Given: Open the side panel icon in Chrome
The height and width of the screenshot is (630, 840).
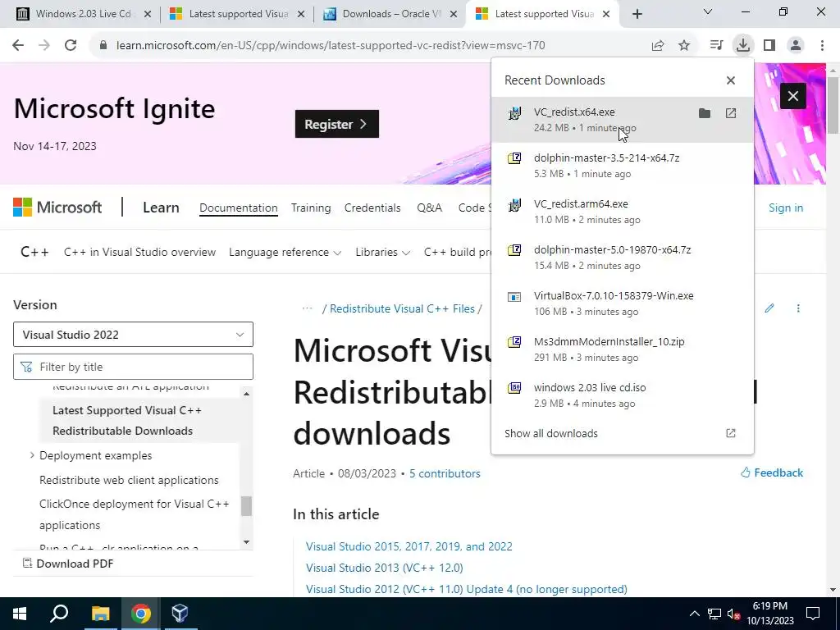Looking at the screenshot, I should [769, 46].
